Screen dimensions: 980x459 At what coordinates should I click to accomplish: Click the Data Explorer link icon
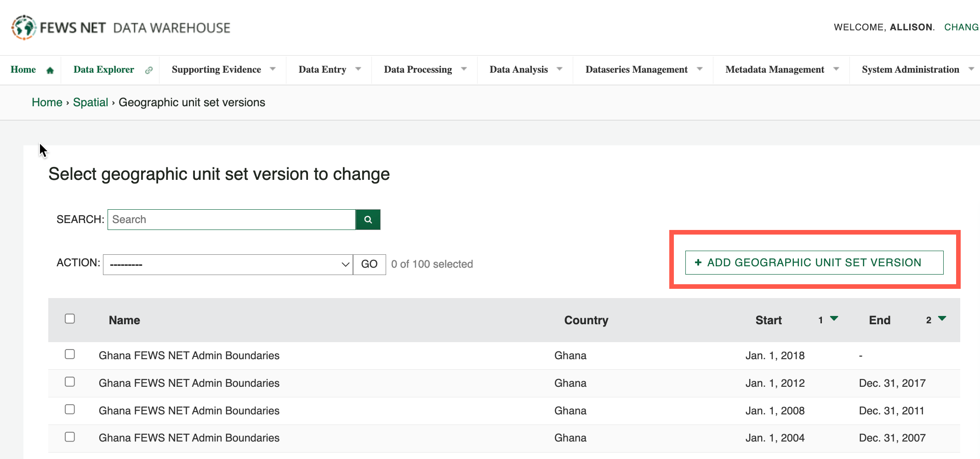coord(148,70)
